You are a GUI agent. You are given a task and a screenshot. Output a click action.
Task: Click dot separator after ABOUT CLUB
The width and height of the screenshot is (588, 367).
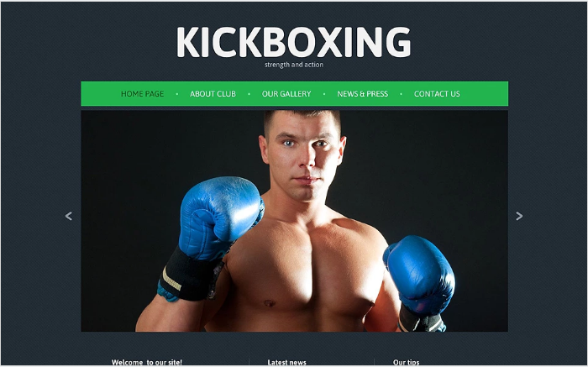point(249,94)
